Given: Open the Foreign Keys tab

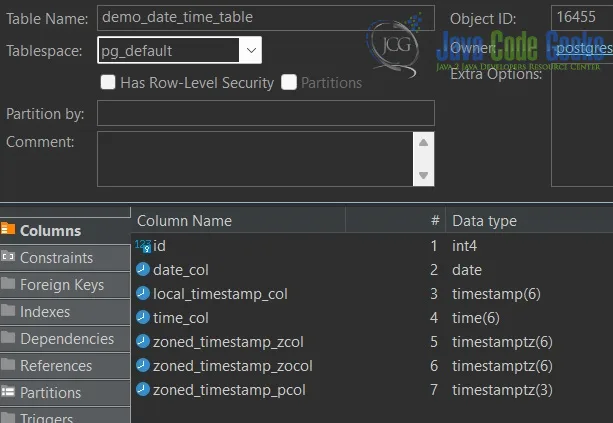Looking at the screenshot, I should click(65, 285).
